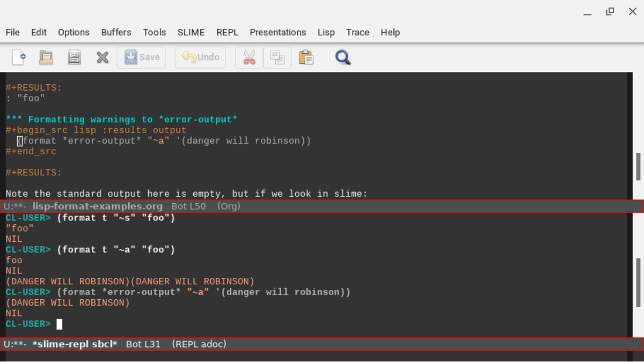Screen dimensions: 644x362
Task: Open the Lisp menu
Action: tap(326, 32)
